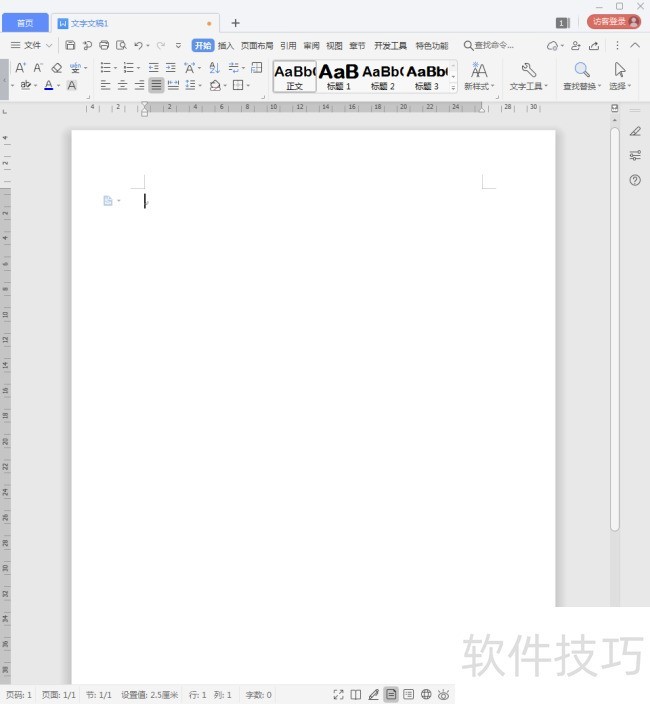Screen dimensions: 650x704
Task: Toggle Justify alignment button
Action: tap(156, 85)
